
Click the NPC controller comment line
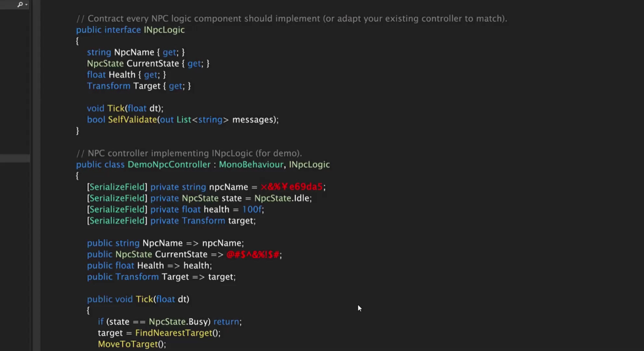(x=189, y=153)
